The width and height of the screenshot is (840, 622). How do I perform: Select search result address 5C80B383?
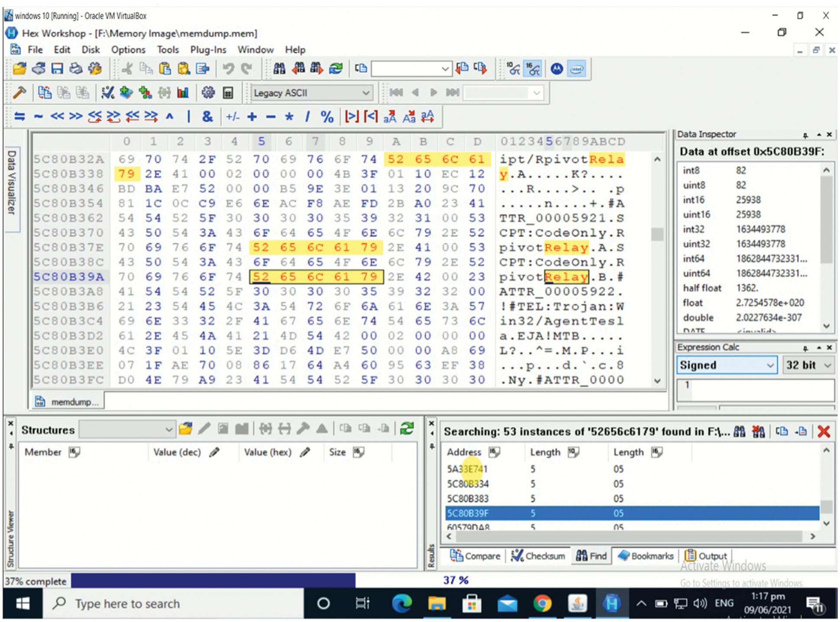[x=468, y=498]
